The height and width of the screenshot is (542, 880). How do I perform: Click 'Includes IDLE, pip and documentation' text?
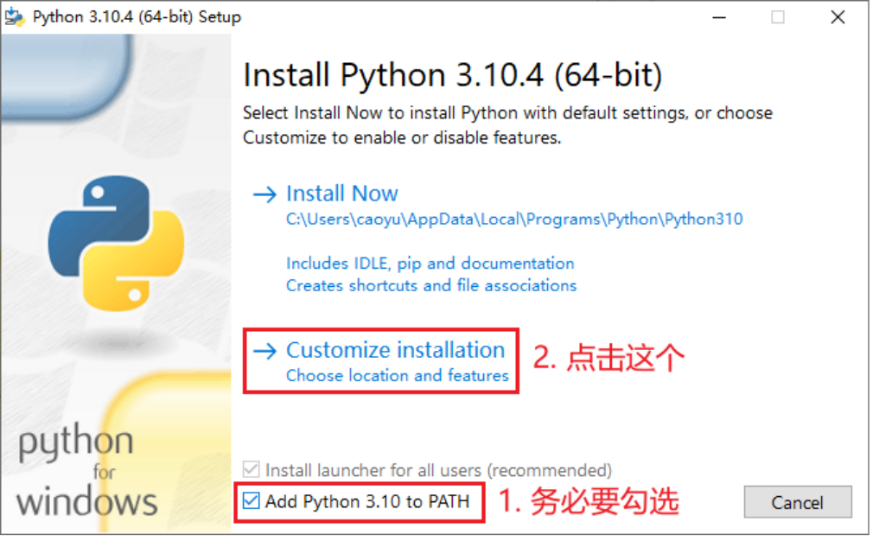pos(430,264)
